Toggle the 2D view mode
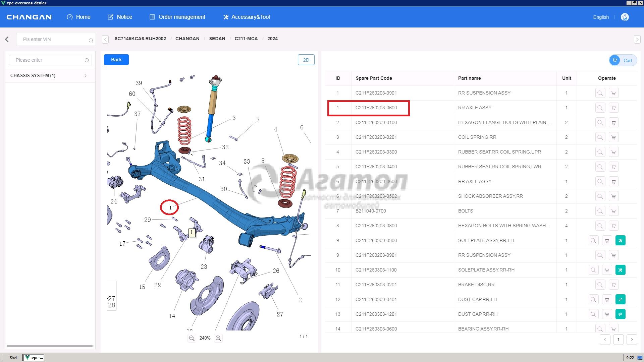Screen dimensions: 644x362 coord(306,60)
